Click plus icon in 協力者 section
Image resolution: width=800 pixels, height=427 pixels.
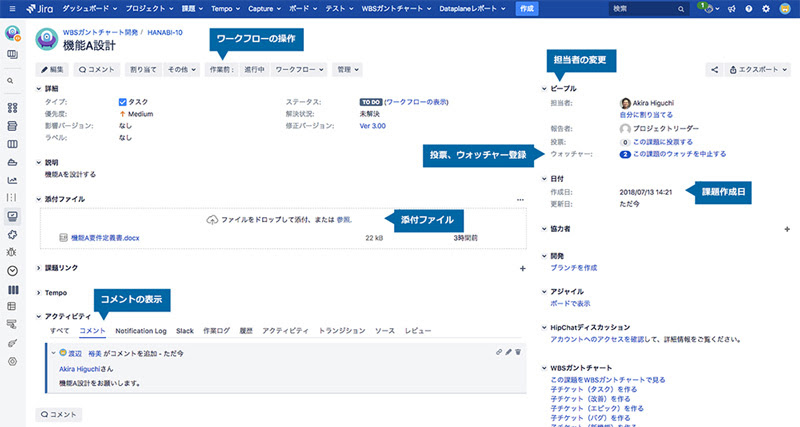[x=787, y=230]
